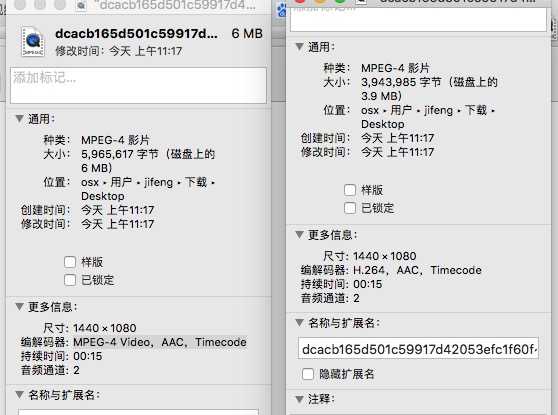
Task: Click the 1440 × 1080 dimensions in right window
Action: click(x=385, y=256)
